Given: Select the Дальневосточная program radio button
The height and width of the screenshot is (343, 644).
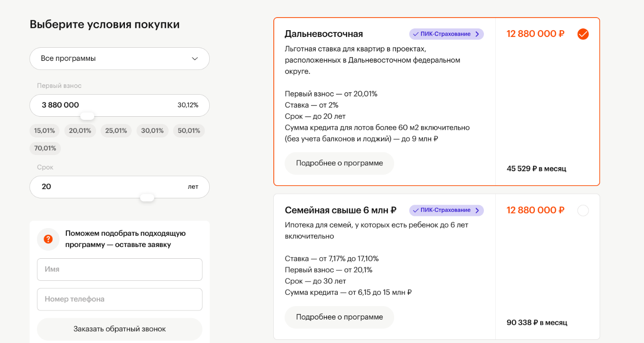Looking at the screenshot, I should 583,34.
